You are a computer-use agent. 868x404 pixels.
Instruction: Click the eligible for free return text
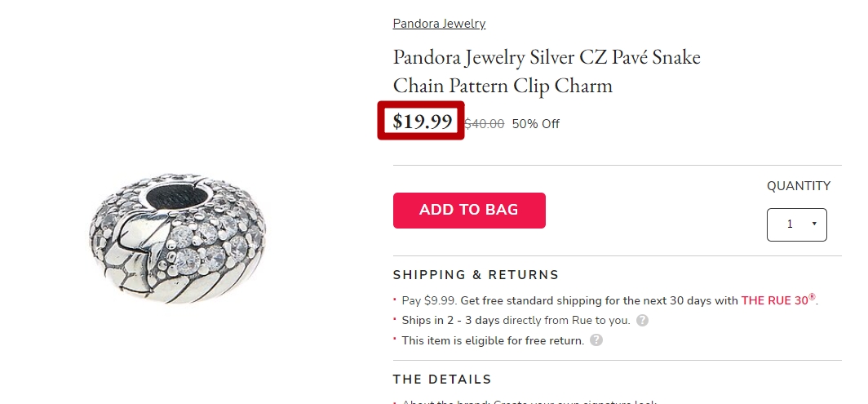(494, 340)
